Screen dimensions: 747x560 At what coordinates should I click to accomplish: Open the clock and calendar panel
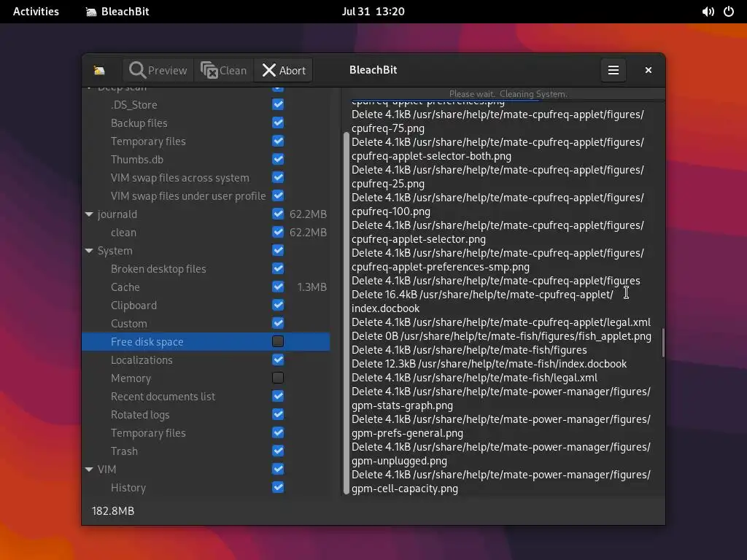pyautogui.click(x=373, y=12)
